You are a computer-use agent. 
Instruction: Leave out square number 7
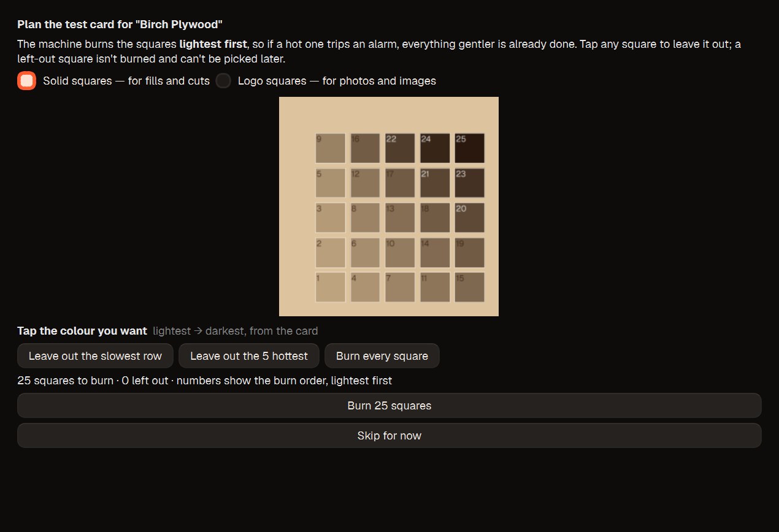pyautogui.click(x=400, y=287)
